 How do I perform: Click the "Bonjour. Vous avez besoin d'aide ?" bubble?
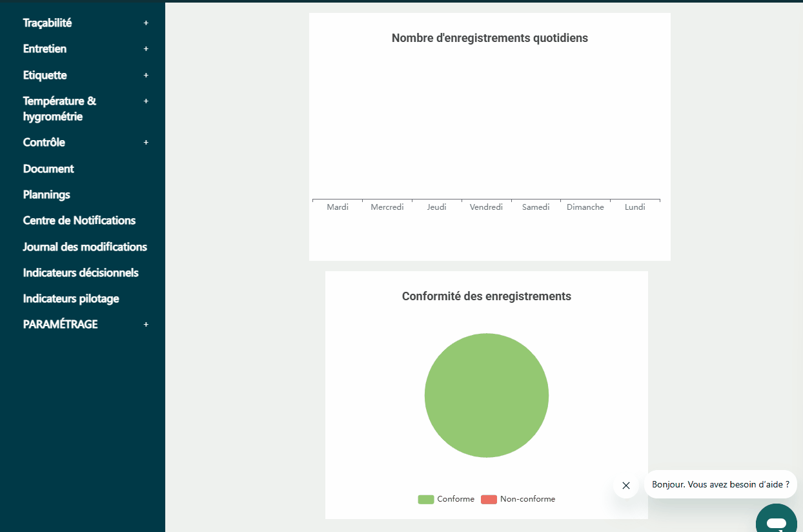[x=720, y=484]
